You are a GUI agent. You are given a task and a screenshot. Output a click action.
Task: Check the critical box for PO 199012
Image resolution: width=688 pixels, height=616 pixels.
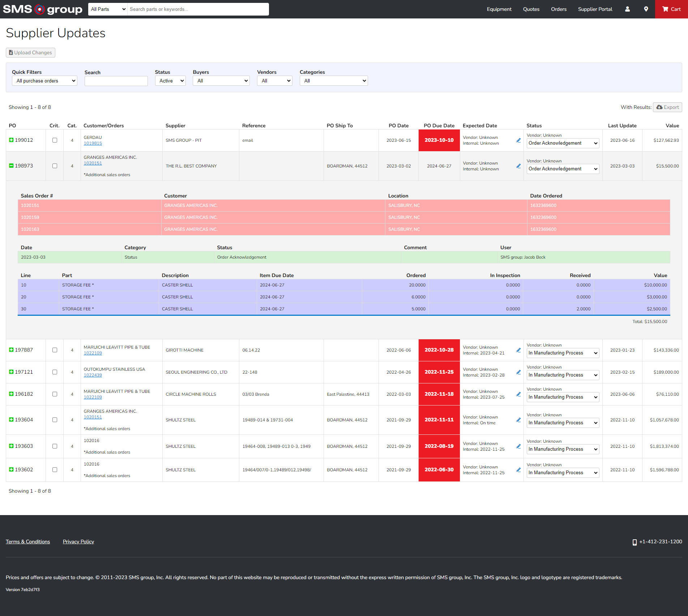(x=55, y=140)
